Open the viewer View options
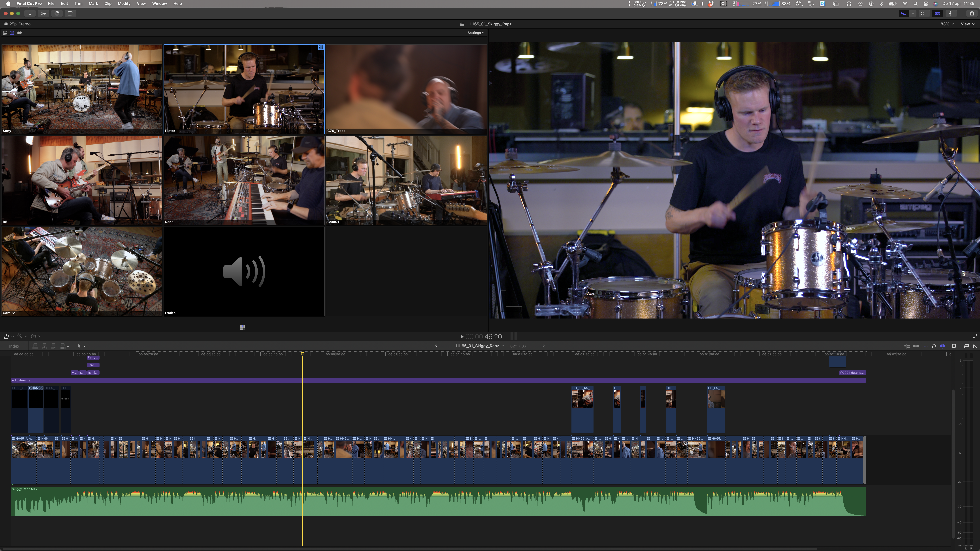980x551 pixels. [x=967, y=24]
